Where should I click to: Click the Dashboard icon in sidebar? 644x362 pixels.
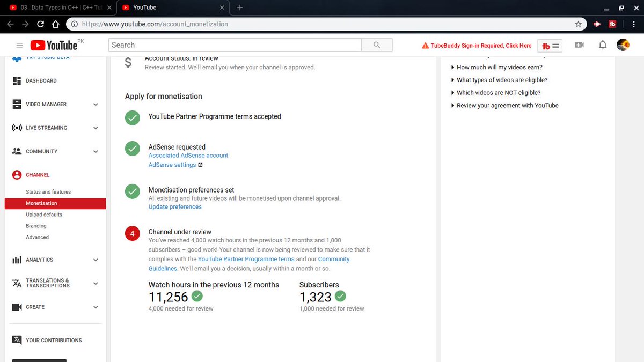pyautogui.click(x=17, y=80)
